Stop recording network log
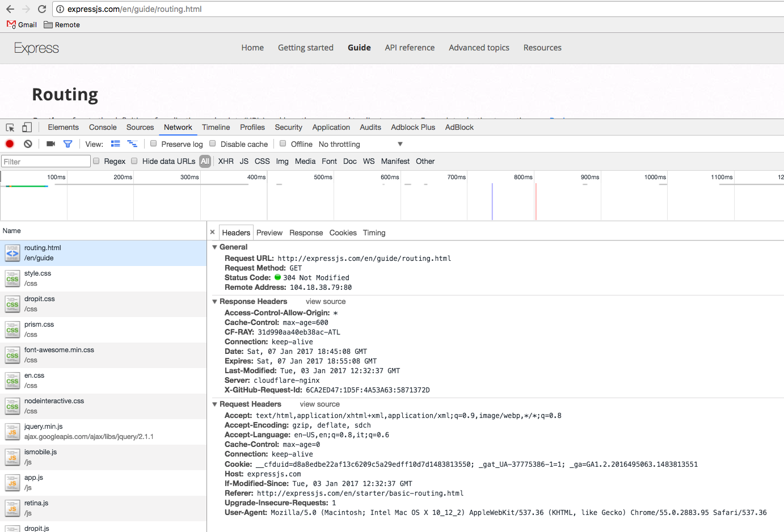 pos(10,144)
